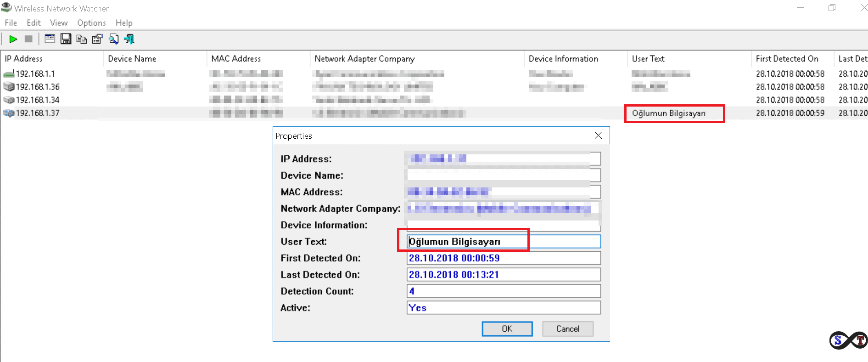Viewport: 868px width, 362px height.
Task: Click the router icon beside 192.168.1.1
Action: coord(9,74)
